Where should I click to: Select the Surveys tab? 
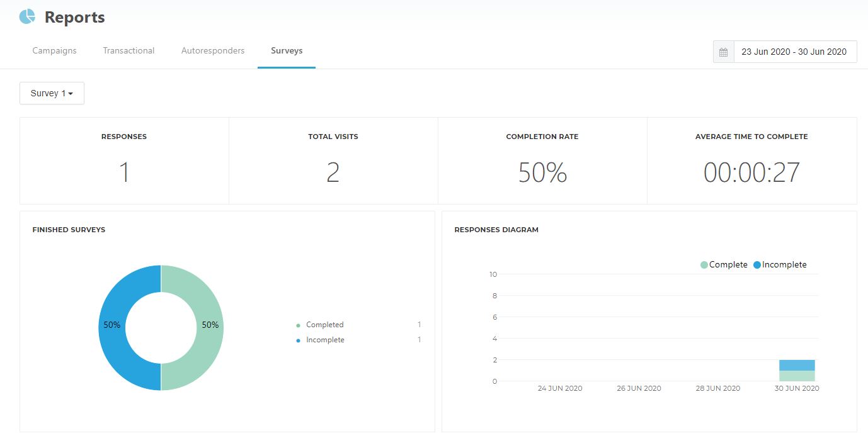pyautogui.click(x=287, y=51)
